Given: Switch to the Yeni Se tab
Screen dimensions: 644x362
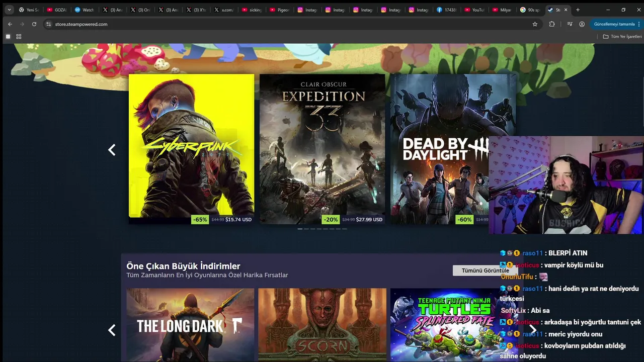Looking at the screenshot, I should (x=29, y=10).
